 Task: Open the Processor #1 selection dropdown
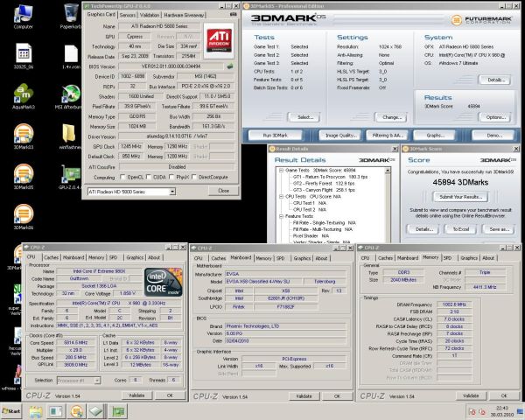pos(97,381)
